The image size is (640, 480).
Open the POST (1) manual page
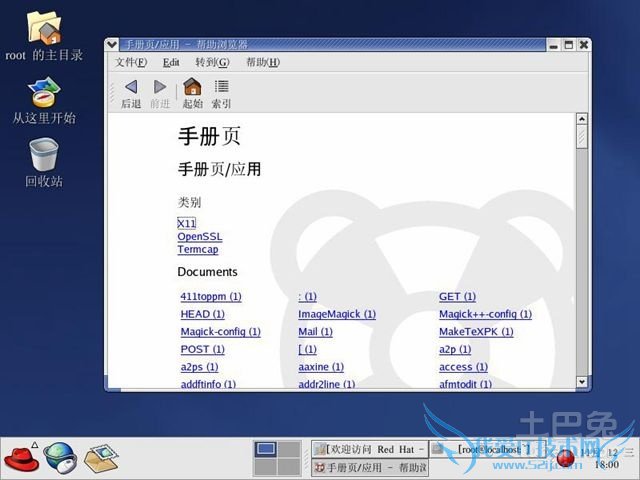coord(202,349)
